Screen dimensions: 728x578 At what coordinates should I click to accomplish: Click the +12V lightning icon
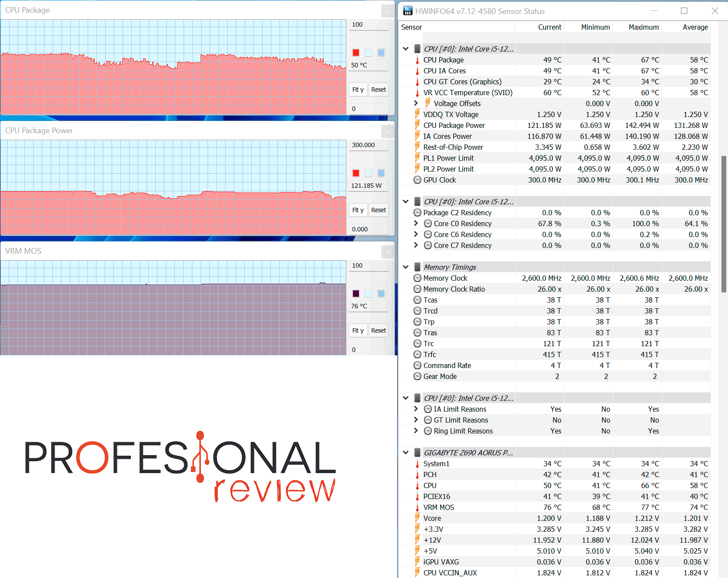point(417,540)
